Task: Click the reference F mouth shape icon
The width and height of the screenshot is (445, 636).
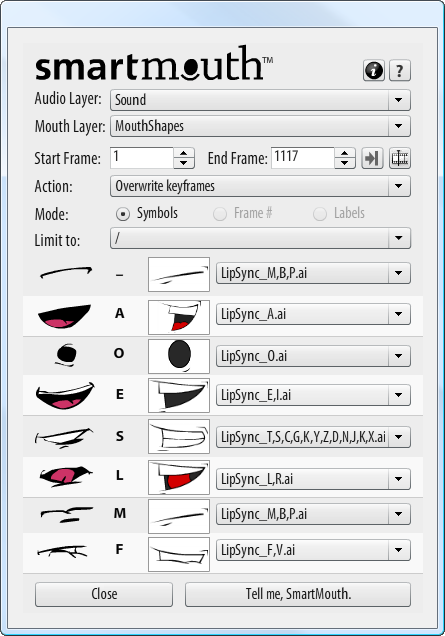Action: click(x=62, y=551)
